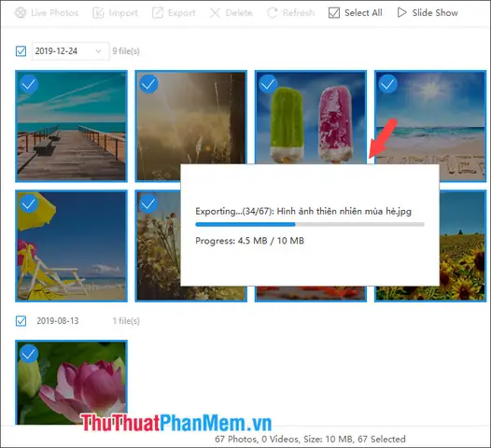Click the Slide Show text button

coord(435,13)
